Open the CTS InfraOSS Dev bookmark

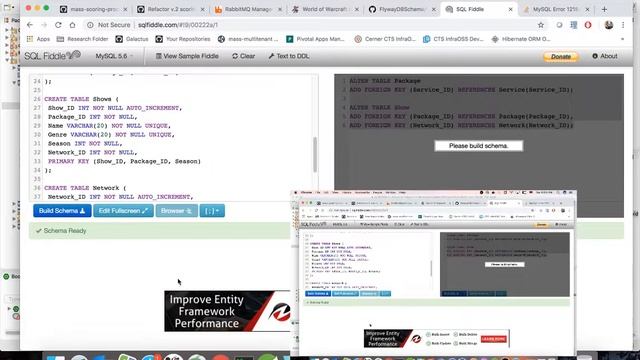pos(453,39)
